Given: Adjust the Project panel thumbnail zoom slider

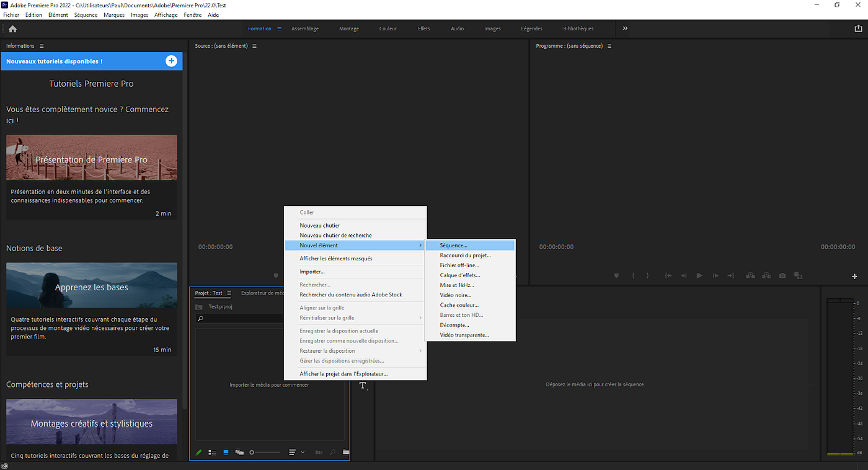Looking at the screenshot, I should click(265, 453).
